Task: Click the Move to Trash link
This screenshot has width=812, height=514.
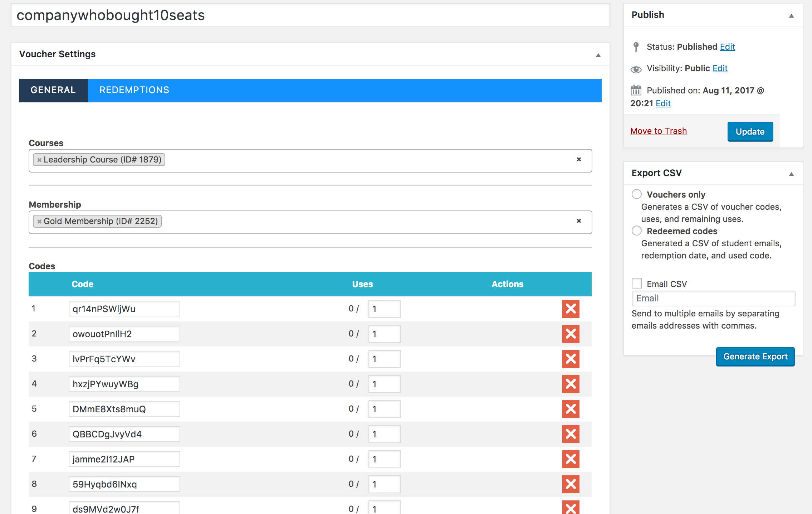Action: point(658,131)
